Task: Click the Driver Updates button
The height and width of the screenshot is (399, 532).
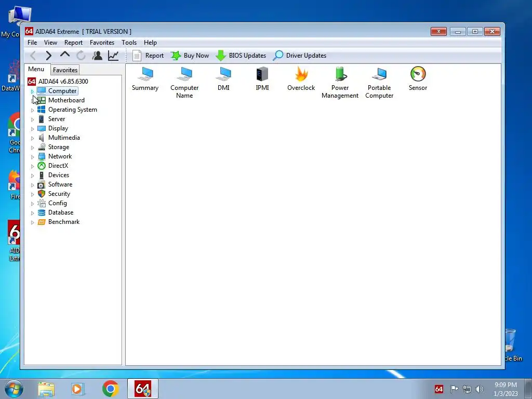Action: (300, 55)
